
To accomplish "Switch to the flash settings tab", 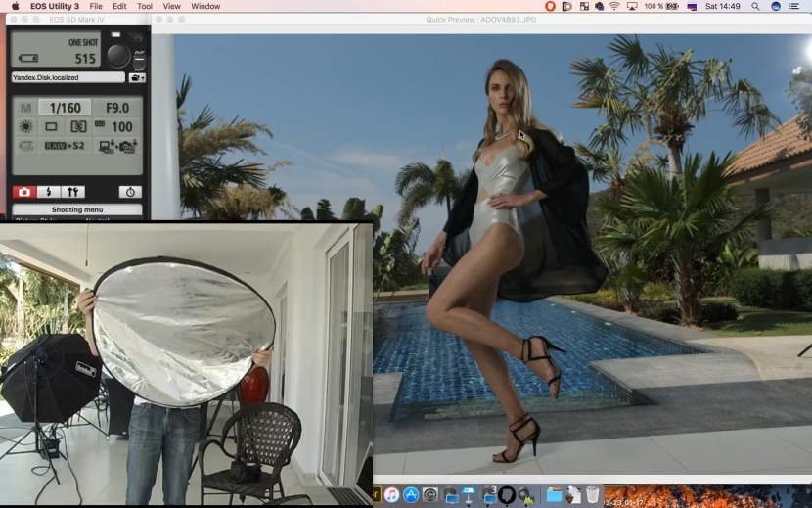I will coord(48,192).
